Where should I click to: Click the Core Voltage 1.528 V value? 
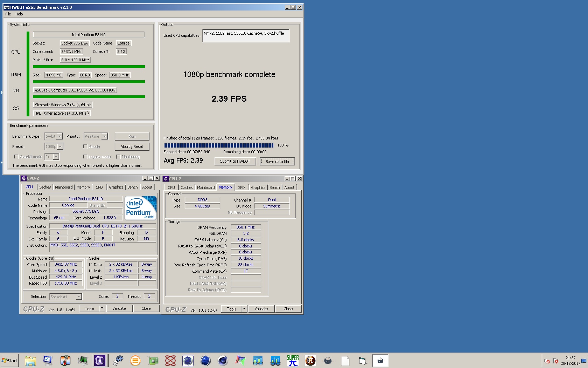110,218
